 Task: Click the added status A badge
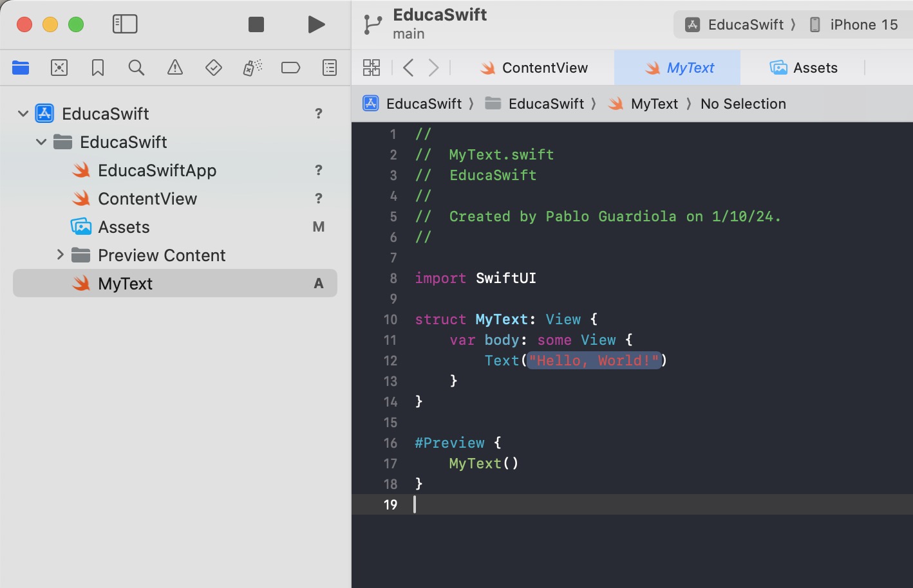coord(318,284)
